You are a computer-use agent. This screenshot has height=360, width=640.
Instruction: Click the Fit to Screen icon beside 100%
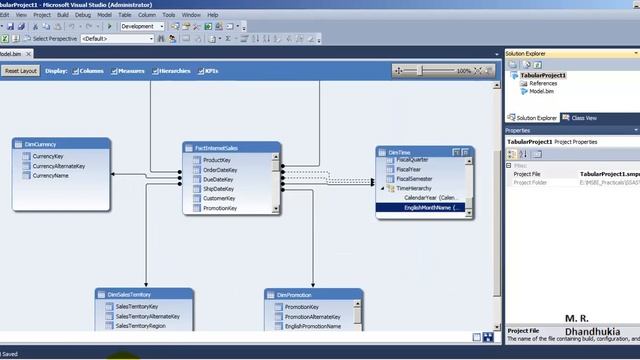(478, 71)
